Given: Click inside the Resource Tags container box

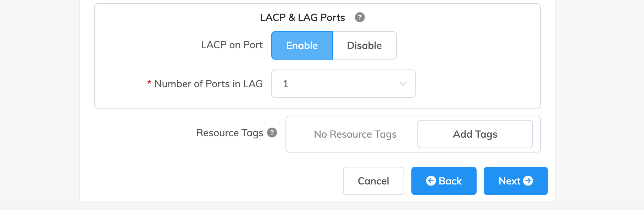Looking at the screenshot, I should point(413,134).
